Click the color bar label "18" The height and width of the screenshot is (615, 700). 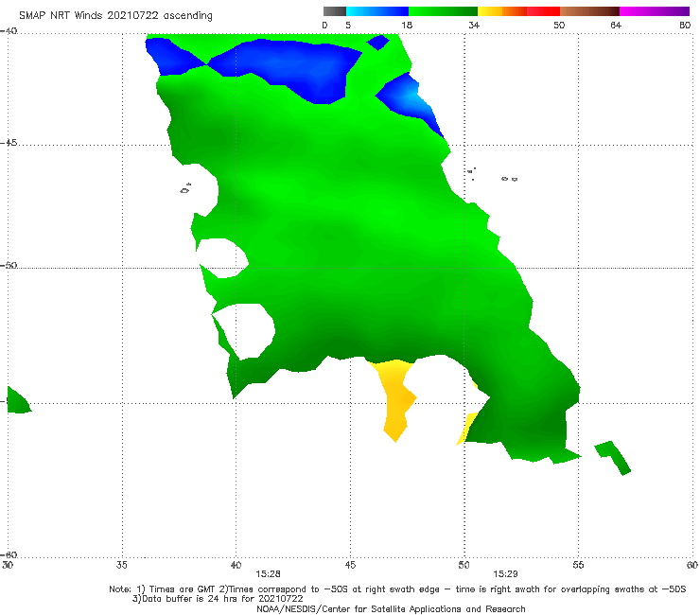point(407,26)
